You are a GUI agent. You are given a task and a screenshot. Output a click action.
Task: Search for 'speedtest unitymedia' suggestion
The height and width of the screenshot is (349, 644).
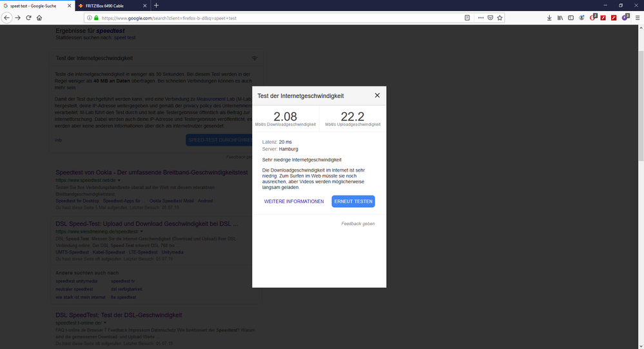pyautogui.click(x=77, y=281)
